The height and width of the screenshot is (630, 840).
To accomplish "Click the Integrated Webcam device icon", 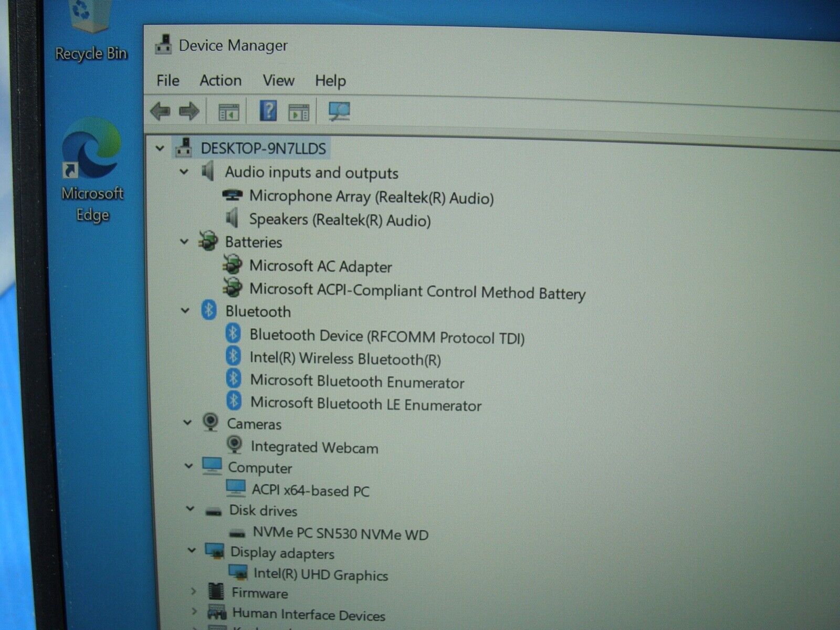I will [234, 445].
